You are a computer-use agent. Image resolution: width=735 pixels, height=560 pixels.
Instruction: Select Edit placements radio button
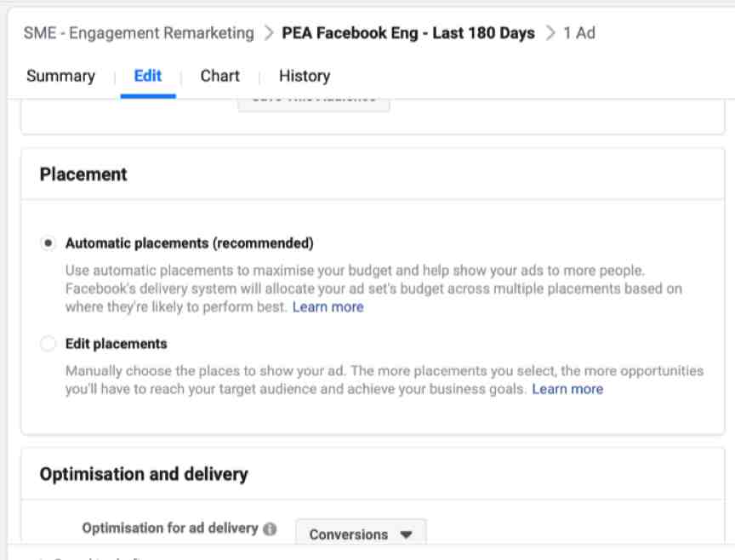48,344
